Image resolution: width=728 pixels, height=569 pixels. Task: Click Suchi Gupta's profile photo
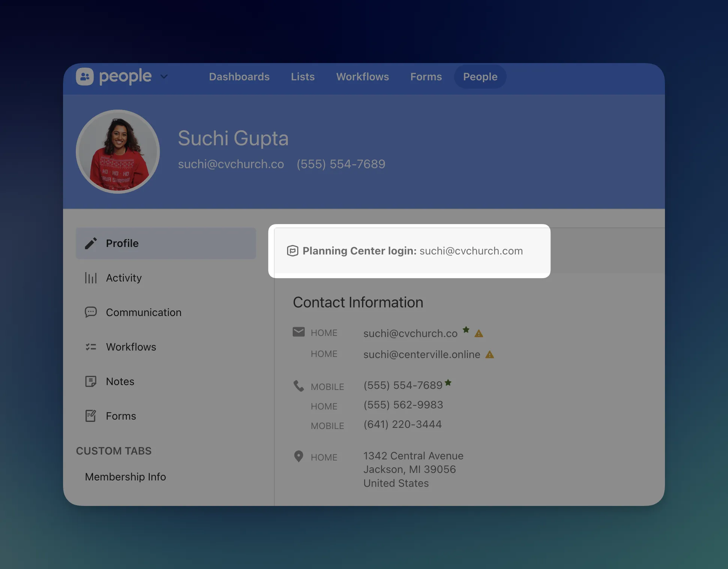(118, 151)
